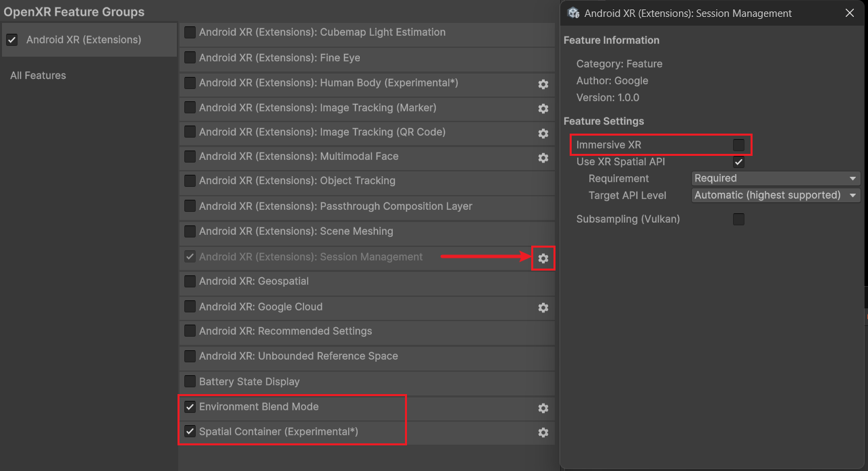Click the Feature Settings heading

click(603, 121)
